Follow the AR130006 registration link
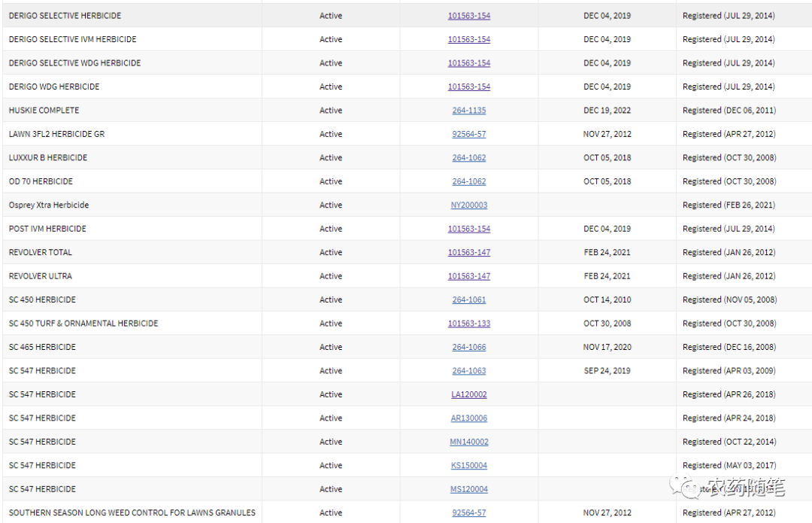Screen dimensions: 812x523 (x=468, y=418)
